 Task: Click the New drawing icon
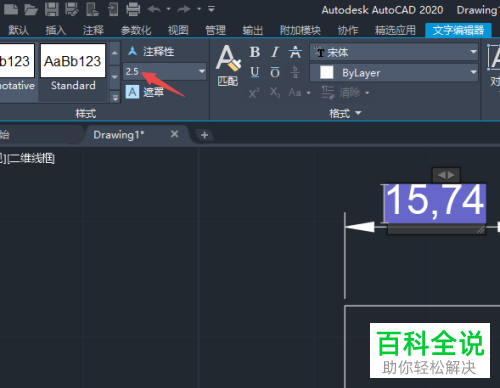point(11,9)
